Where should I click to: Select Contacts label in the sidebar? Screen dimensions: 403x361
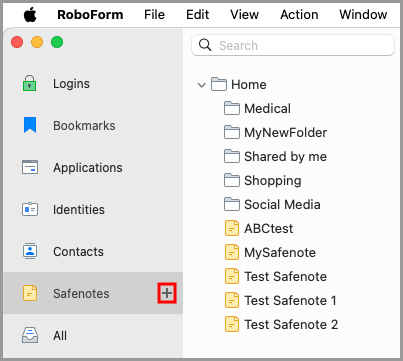click(78, 252)
